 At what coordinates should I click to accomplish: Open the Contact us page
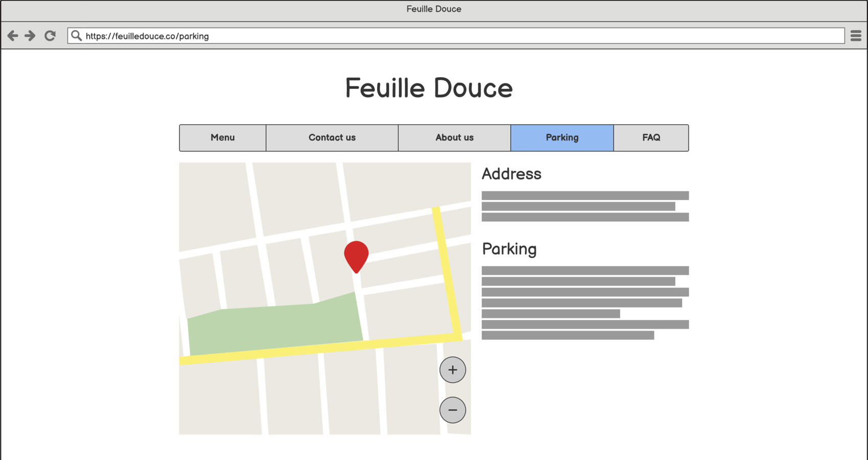tap(332, 137)
